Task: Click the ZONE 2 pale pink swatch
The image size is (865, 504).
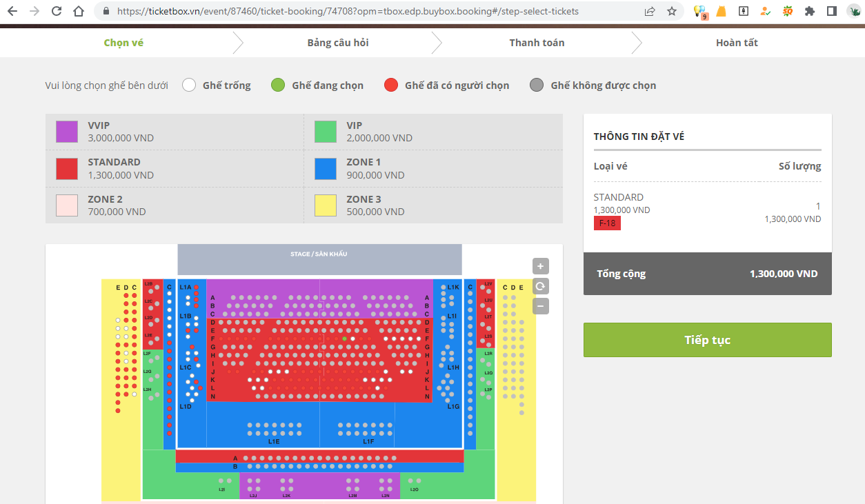Action: 67,205
